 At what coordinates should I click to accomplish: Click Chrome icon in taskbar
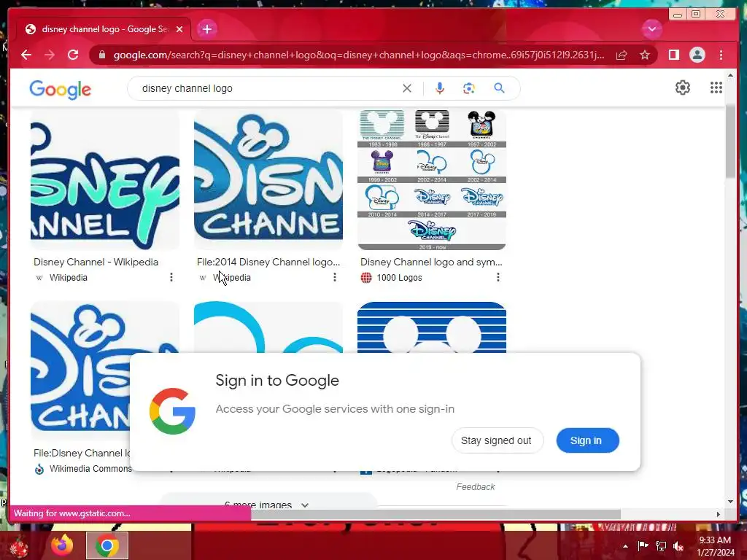(x=107, y=545)
